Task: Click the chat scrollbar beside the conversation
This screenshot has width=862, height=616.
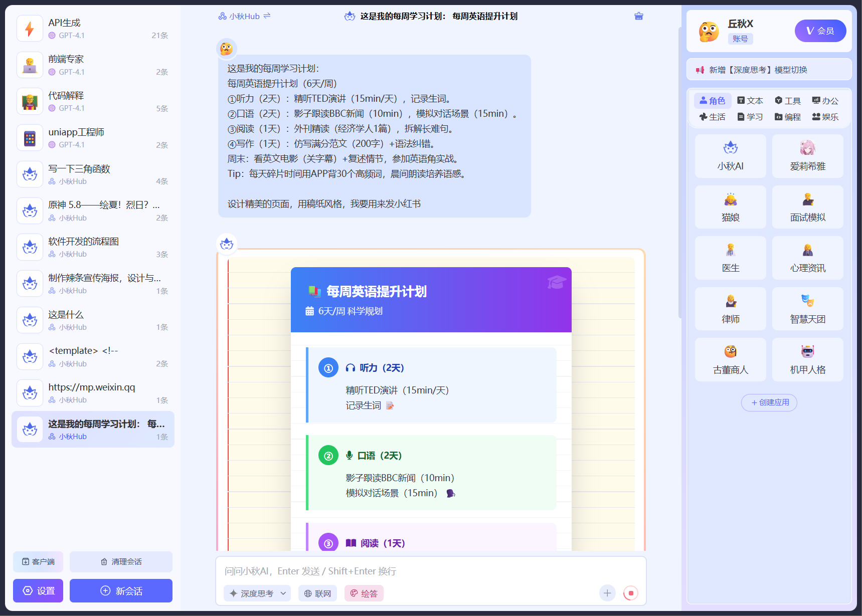Action: [679, 170]
